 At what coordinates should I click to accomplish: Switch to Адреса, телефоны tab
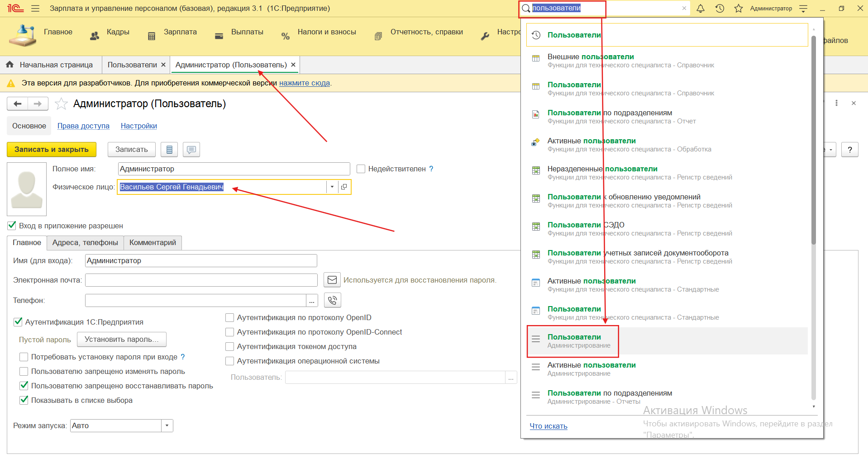(85, 243)
